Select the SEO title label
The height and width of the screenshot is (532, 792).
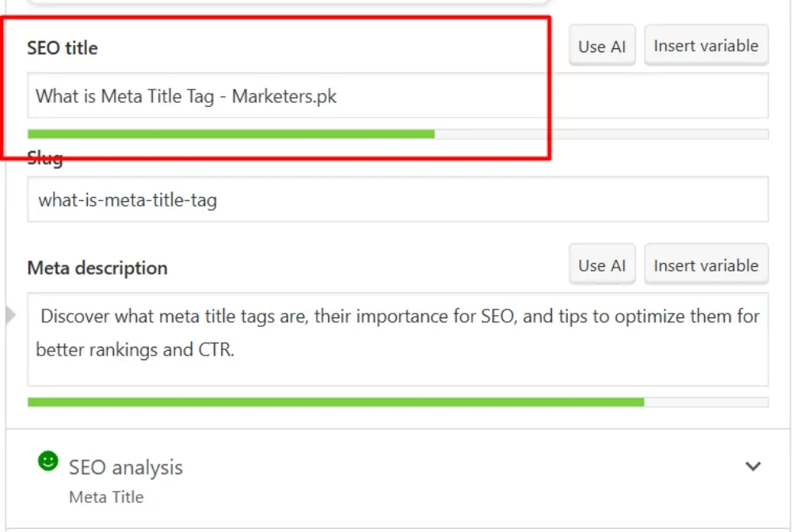pos(63,47)
